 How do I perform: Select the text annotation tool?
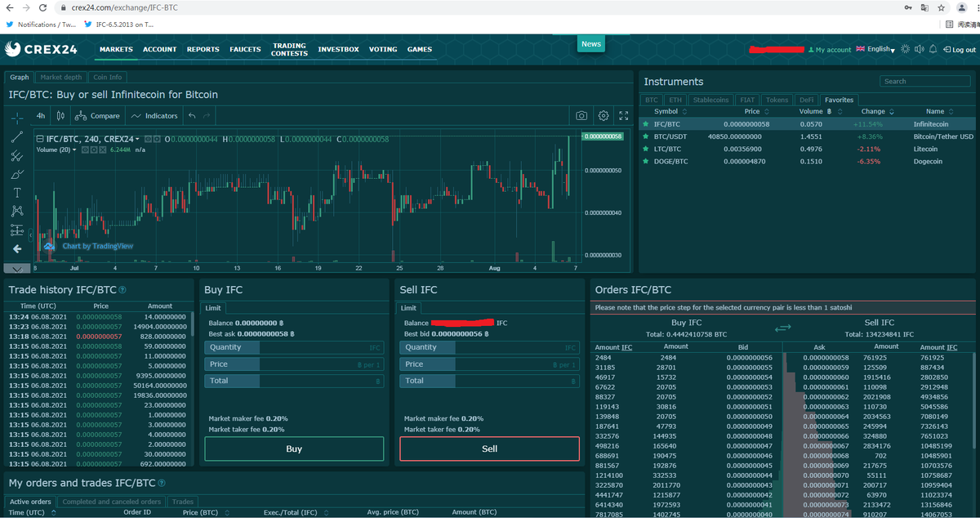tap(17, 193)
